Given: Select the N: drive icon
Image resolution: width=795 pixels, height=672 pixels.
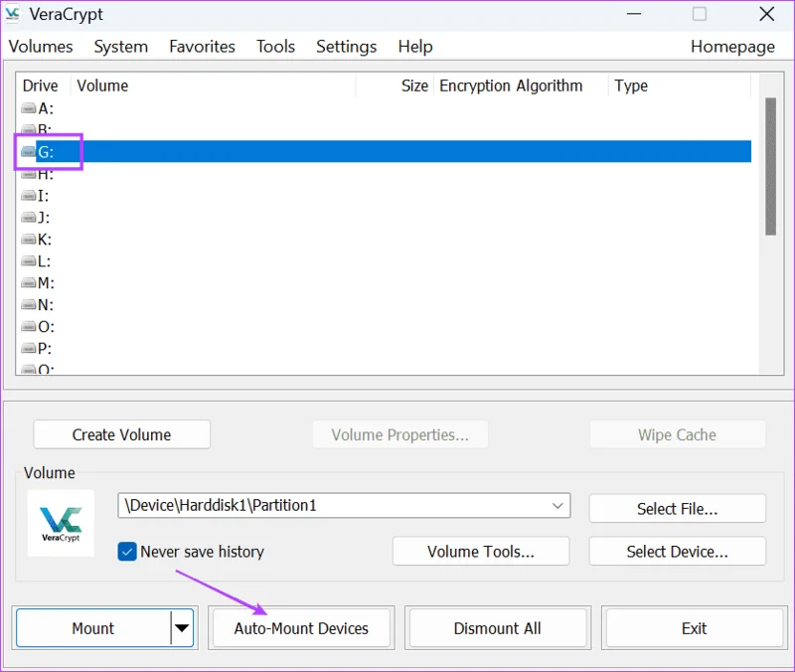Looking at the screenshot, I should 29,304.
